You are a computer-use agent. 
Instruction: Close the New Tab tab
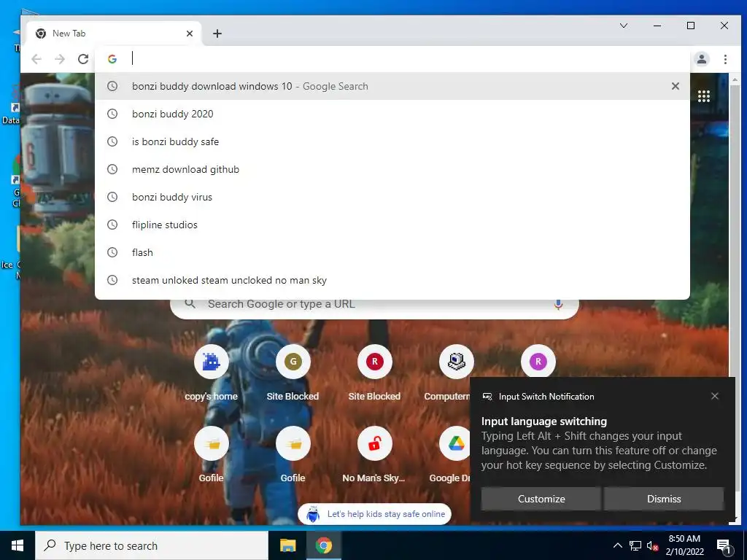[x=190, y=34]
